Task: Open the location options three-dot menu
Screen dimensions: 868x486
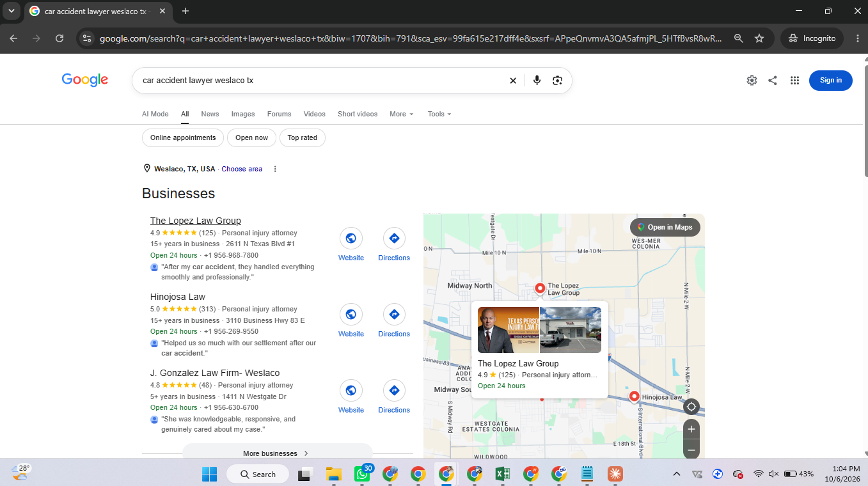Action: click(275, 169)
